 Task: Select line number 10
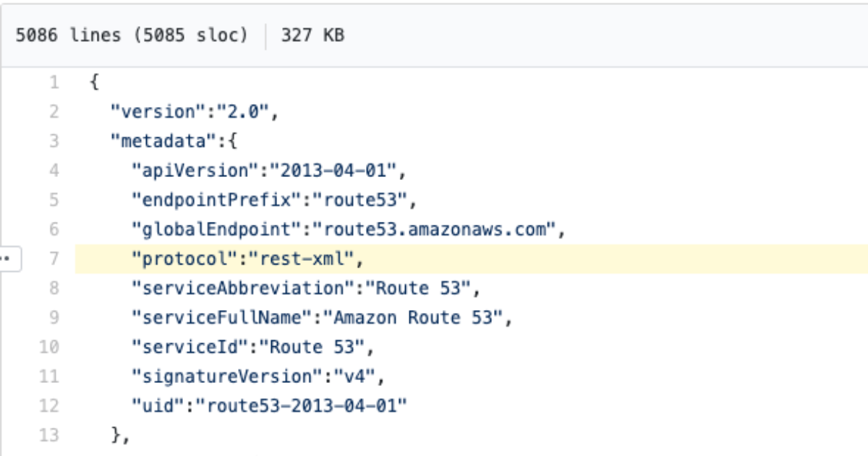pyautogui.click(x=49, y=347)
